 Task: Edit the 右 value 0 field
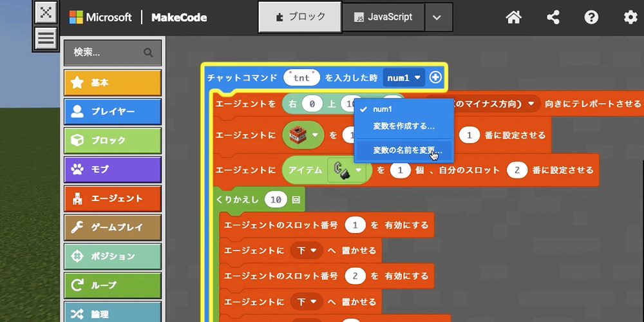[x=312, y=104]
